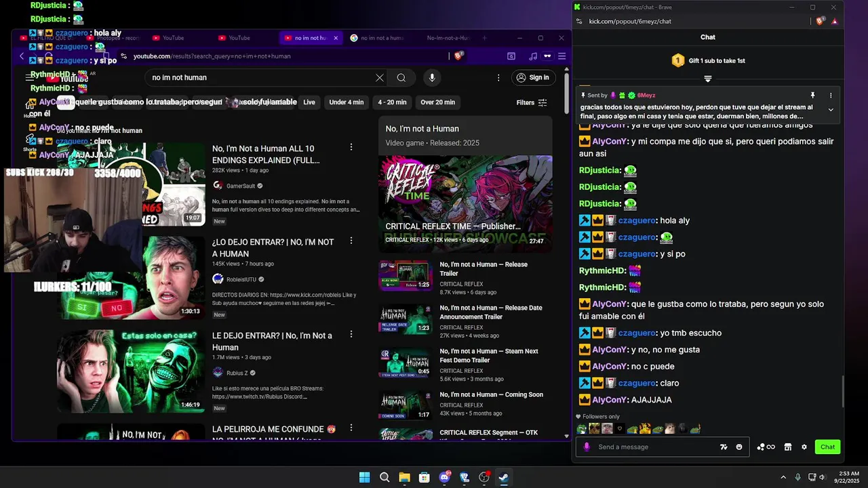Switch to the second YouTube tab

point(239,38)
